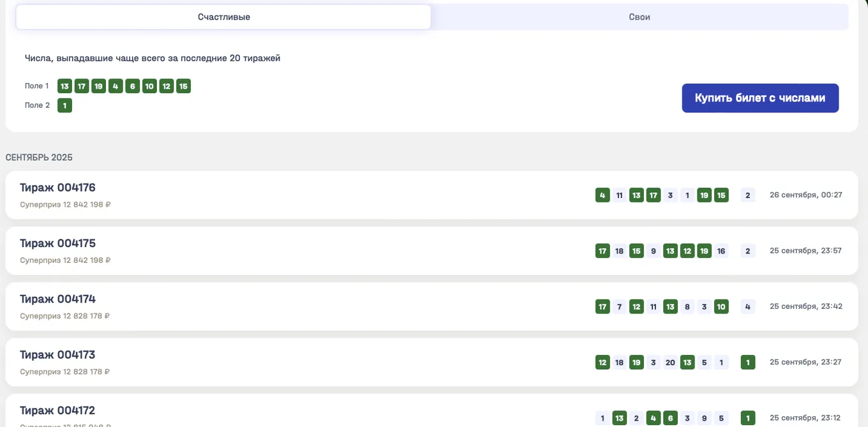Select lucky number 1 in Поле 2

tap(64, 105)
